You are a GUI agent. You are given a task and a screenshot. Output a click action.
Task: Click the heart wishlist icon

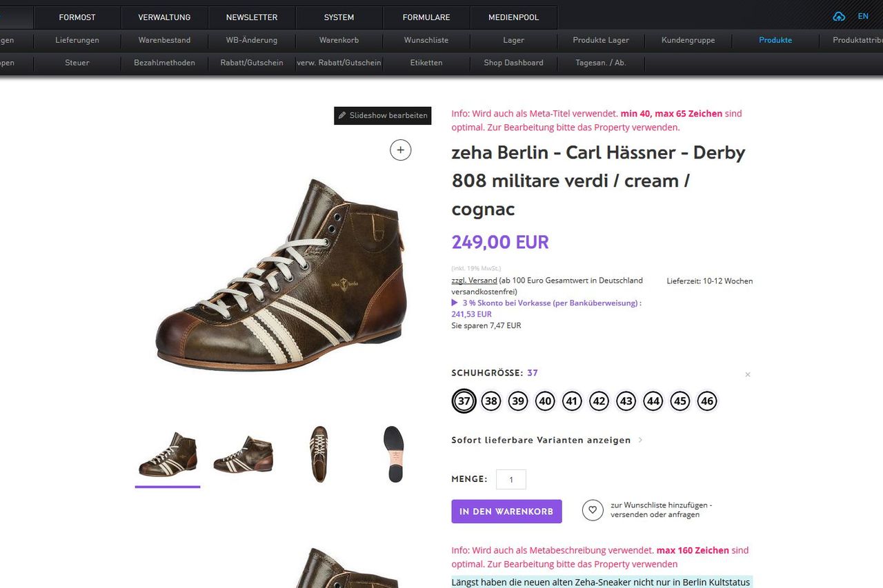click(x=593, y=510)
